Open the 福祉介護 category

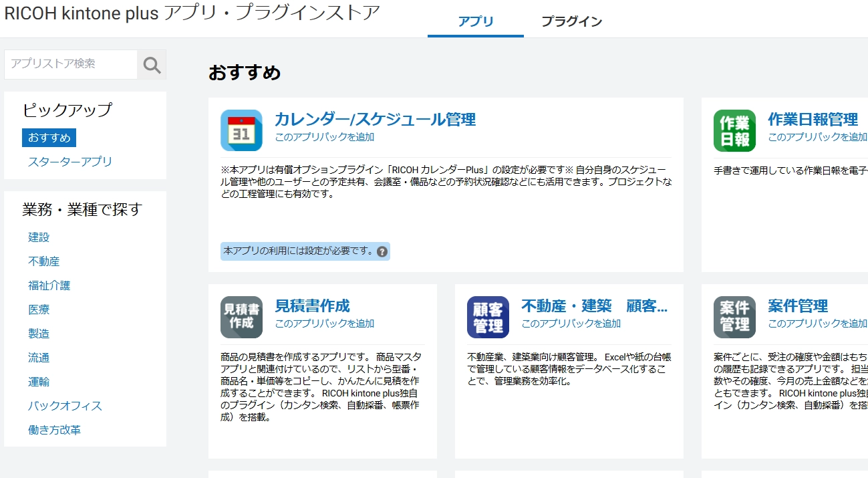[49, 285]
